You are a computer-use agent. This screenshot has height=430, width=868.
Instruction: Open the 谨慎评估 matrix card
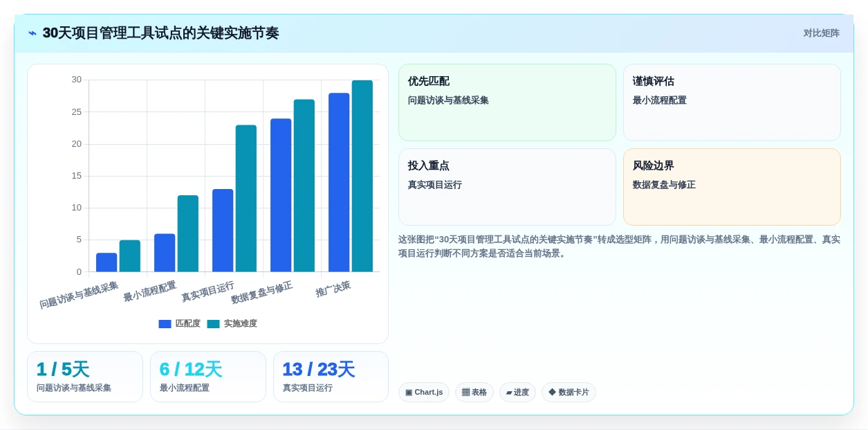coord(732,102)
